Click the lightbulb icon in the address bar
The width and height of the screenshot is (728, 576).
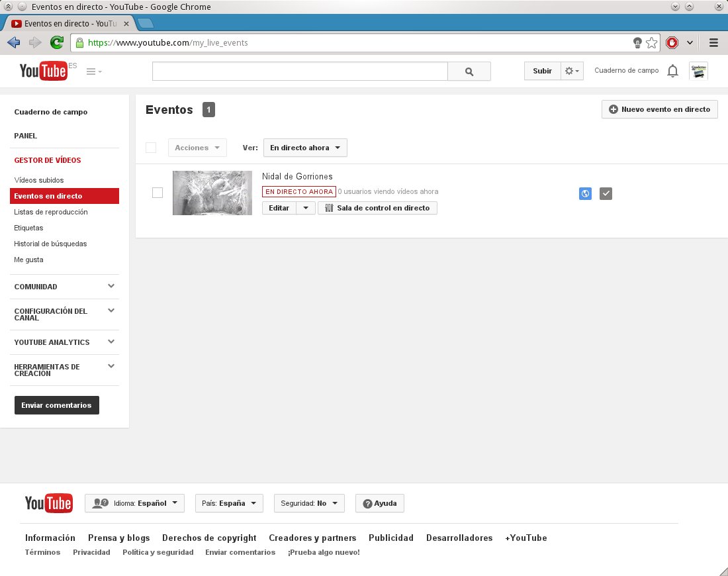(x=637, y=43)
